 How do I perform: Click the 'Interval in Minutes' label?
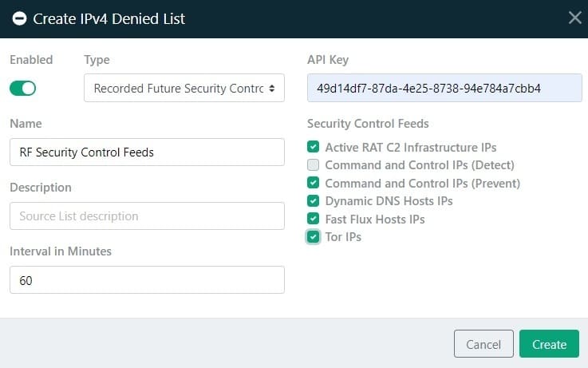click(x=61, y=251)
